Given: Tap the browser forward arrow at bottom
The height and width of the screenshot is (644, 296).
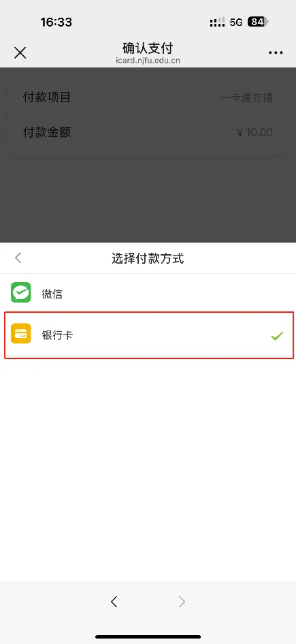Looking at the screenshot, I should pyautogui.click(x=182, y=602).
